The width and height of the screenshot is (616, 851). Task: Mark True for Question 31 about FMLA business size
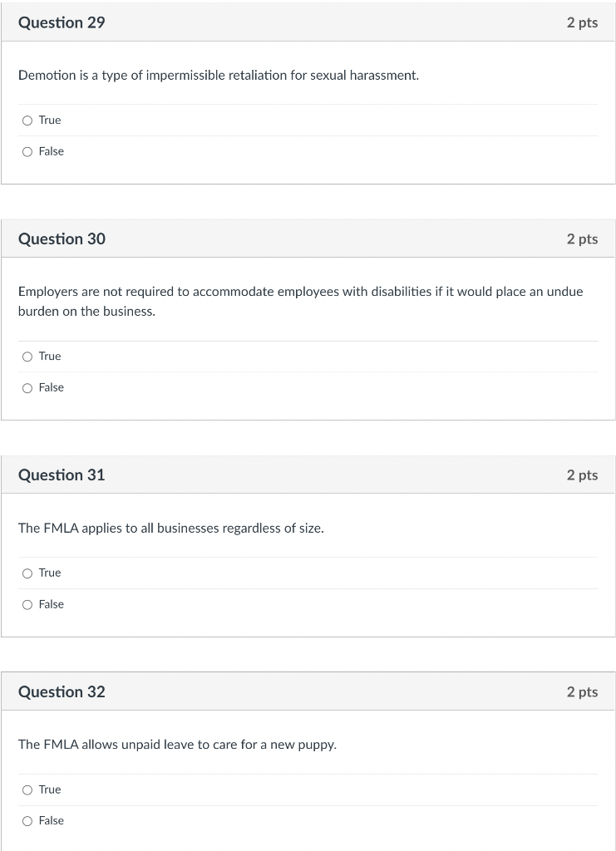[x=27, y=573]
